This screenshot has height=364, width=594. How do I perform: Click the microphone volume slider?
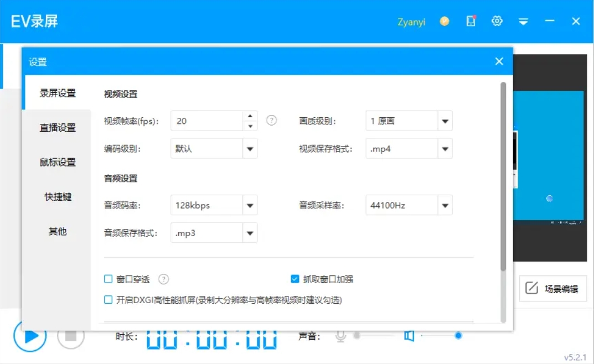coord(375,336)
